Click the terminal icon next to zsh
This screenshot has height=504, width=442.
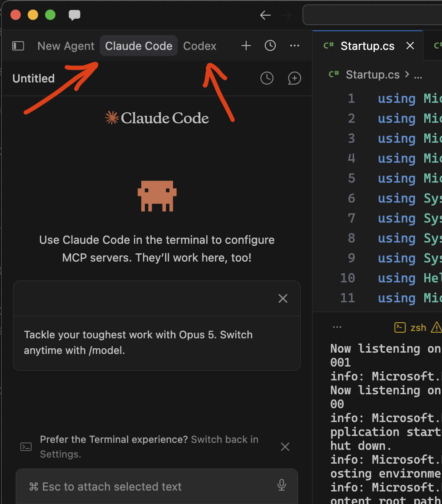pos(400,327)
